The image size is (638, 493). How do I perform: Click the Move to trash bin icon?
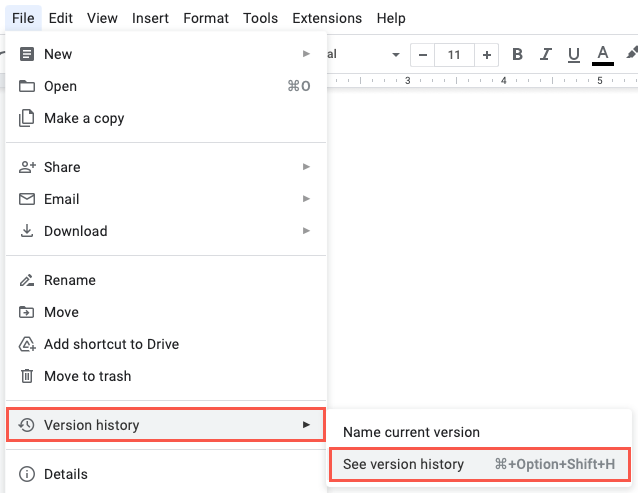27,376
